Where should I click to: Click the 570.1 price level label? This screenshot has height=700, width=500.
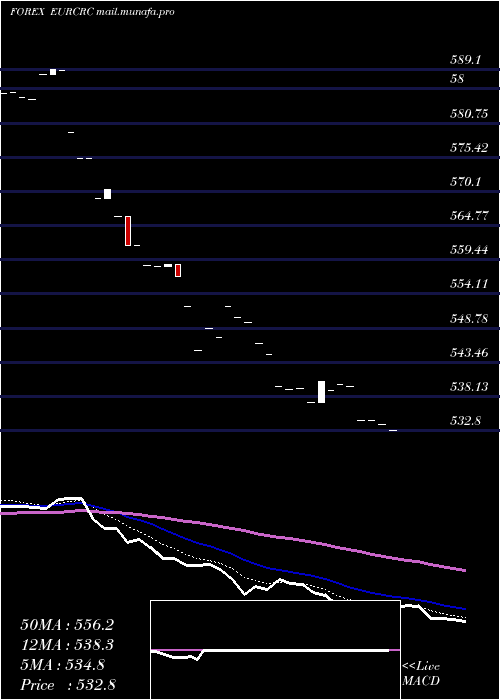[x=465, y=182]
